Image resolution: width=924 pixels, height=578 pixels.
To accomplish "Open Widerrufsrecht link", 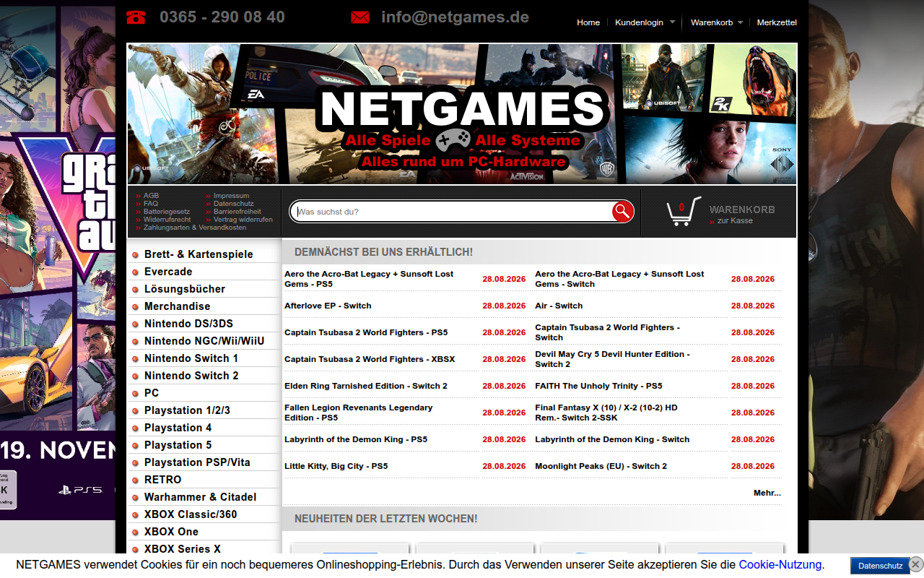I will [167, 220].
